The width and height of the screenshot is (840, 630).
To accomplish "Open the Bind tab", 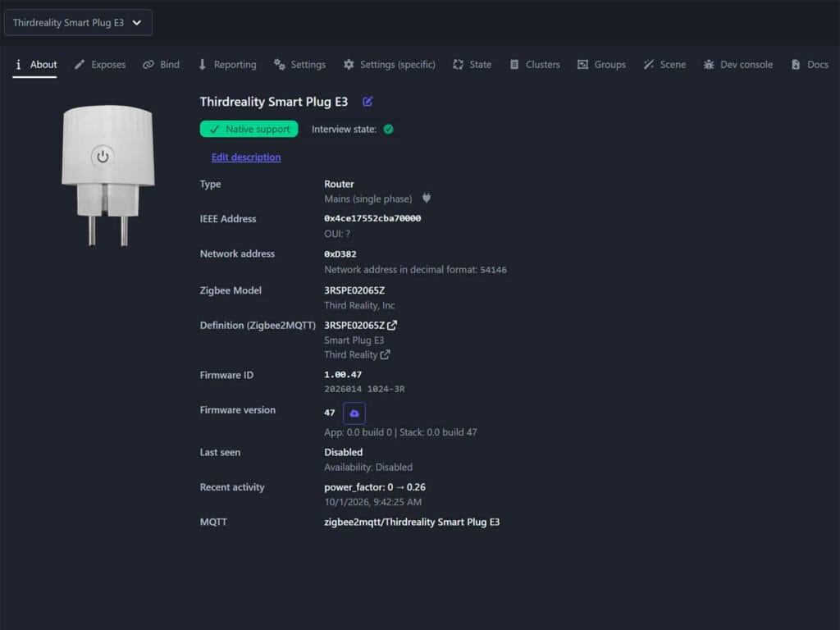I will coord(162,65).
